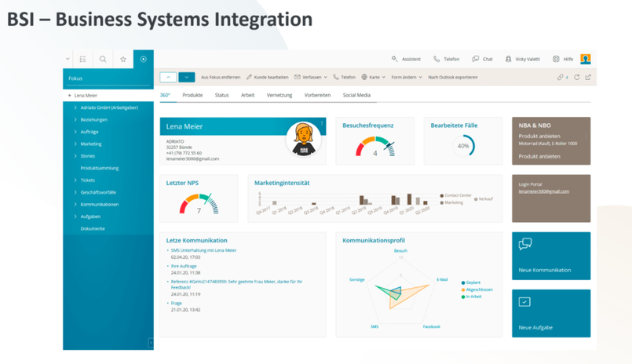Create a task via Neue Aufgabe tile
This screenshot has height=364, width=632.
tap(551, 313)
